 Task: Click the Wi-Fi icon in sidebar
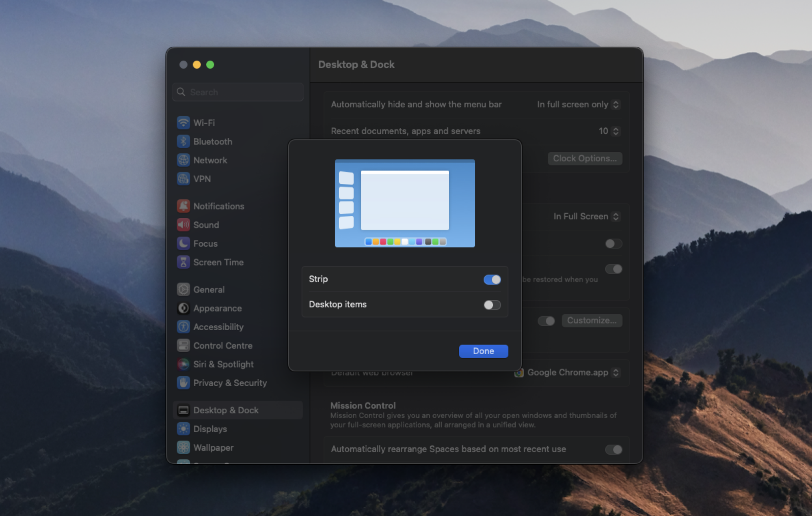[x=183, y=123]
